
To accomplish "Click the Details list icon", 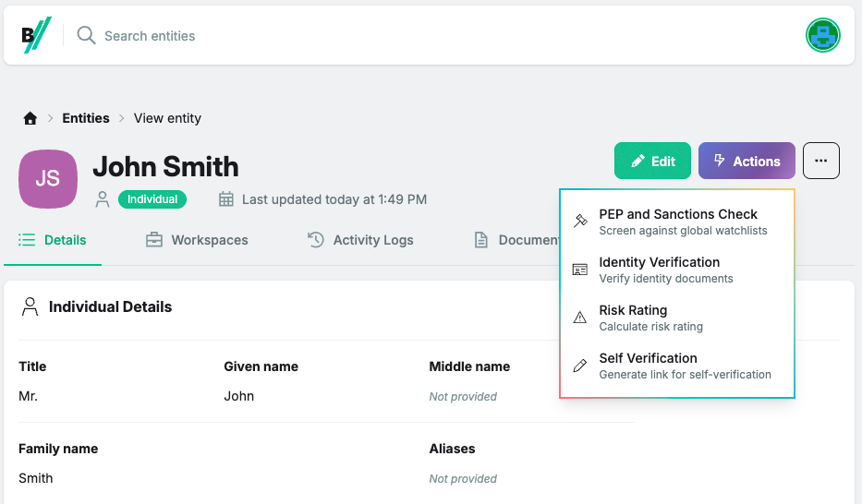I will [27, 240].
